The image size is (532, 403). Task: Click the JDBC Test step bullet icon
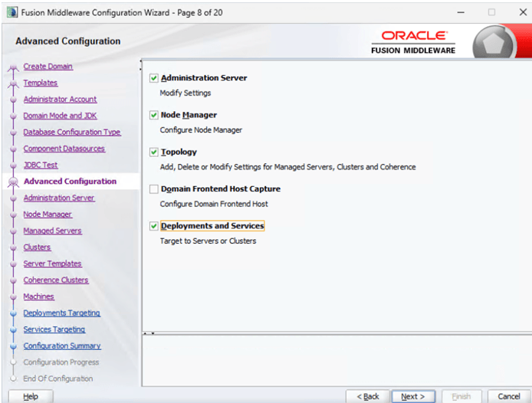point(13,165)
